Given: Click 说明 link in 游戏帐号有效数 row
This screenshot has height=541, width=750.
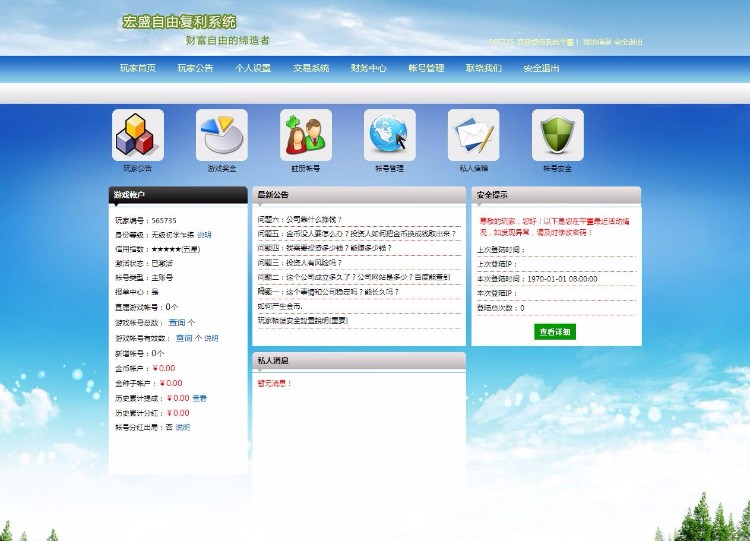Looking at the screenshot, I should click(x=211, y=338).
